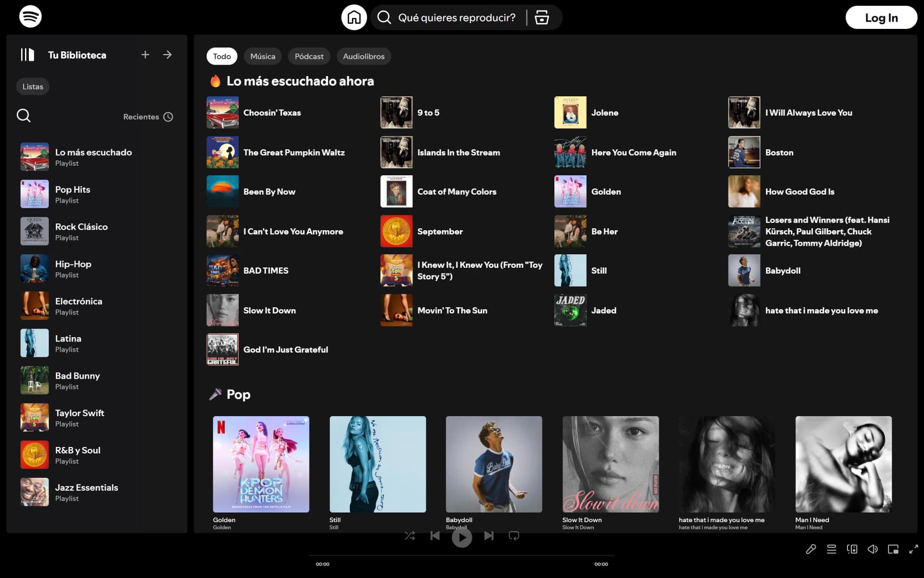Open connect to a device icon
Viewport: 924px width, 578px height.
[852, 549]
